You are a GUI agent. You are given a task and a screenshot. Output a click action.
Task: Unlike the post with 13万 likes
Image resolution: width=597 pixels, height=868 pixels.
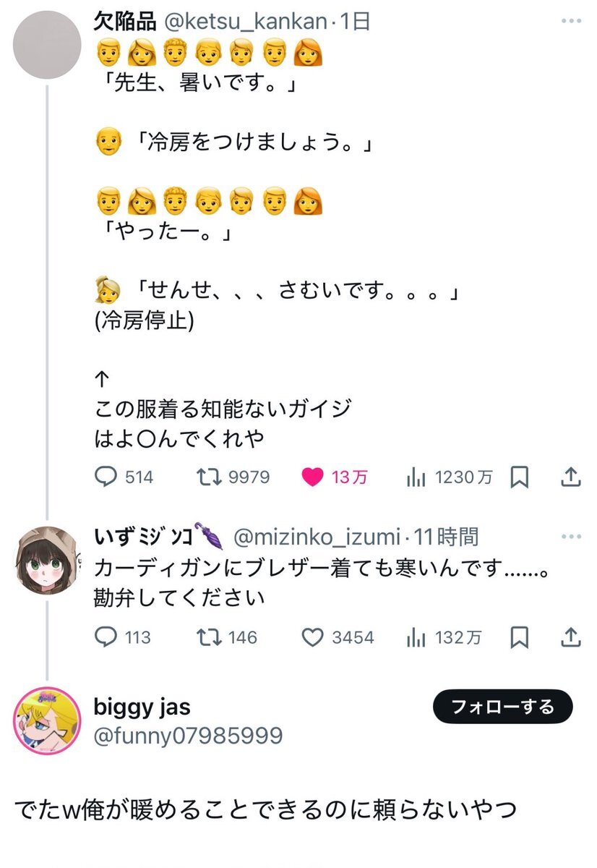click(x=334, y=477)
